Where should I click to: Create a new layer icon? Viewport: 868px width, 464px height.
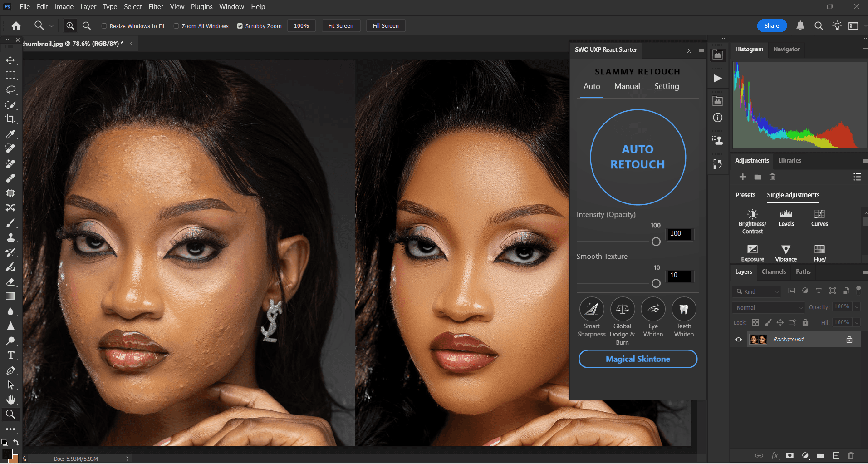point(836,455)
